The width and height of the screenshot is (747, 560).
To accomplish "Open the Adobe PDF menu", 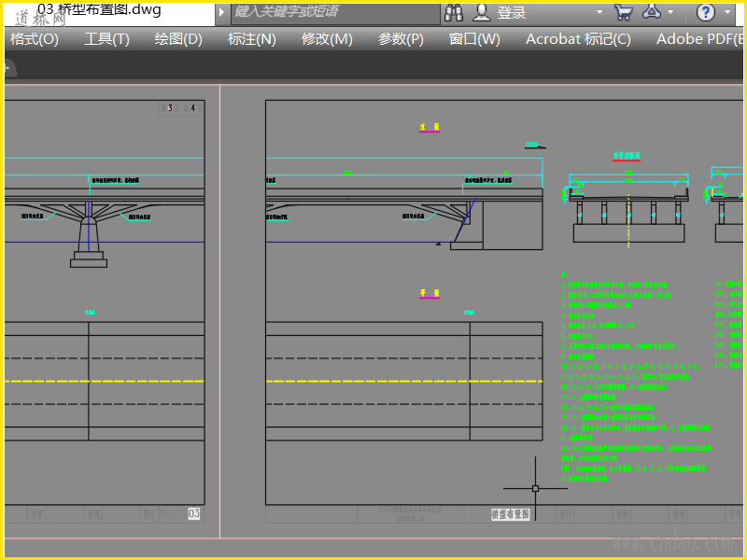I will pyautogui.click(x=699, y=39).
